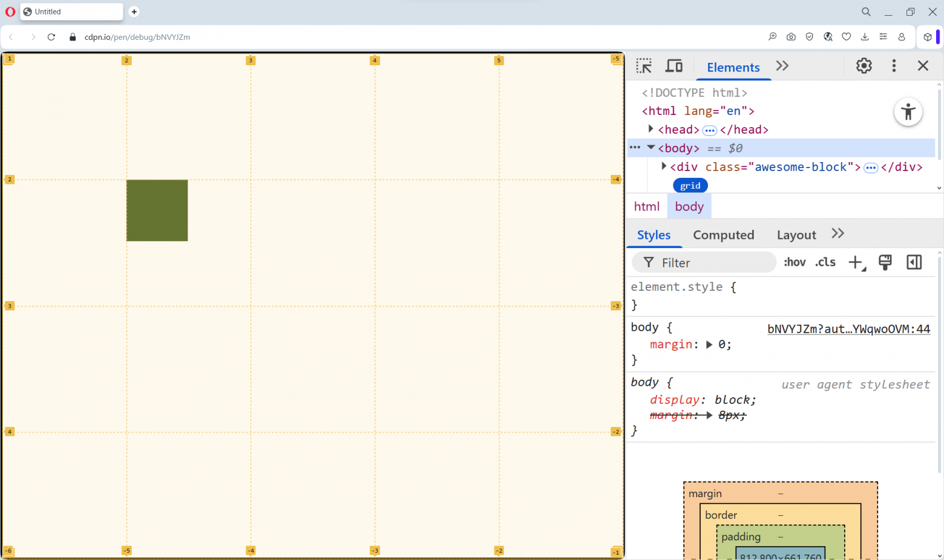
Task: Open the tab search magnifier in title bar
Action: click(x=867, y=11)
